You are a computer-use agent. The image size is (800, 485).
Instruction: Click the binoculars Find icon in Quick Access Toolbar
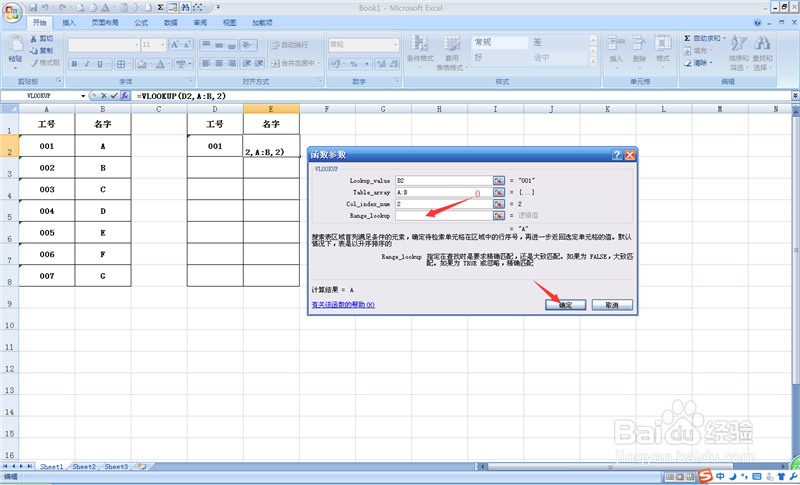coord(185,8)
